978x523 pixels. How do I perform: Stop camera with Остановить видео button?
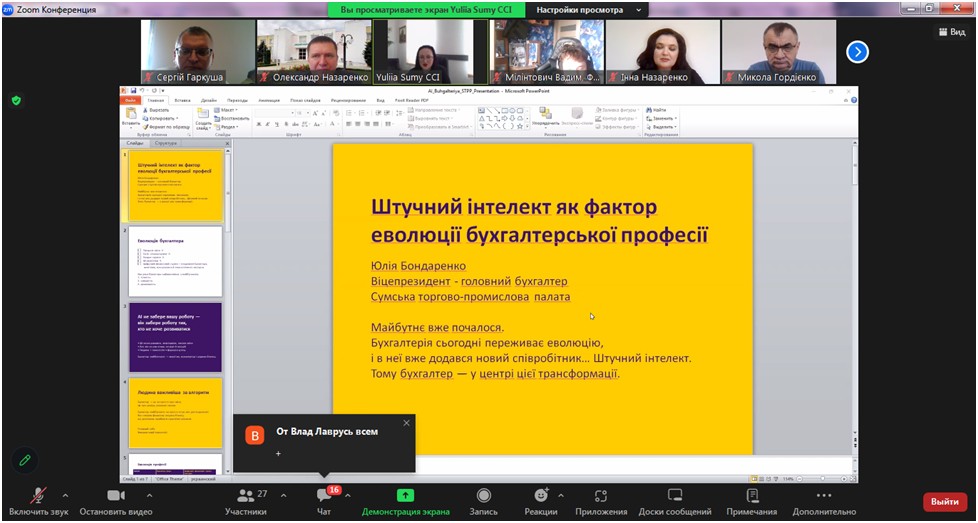tap(115, 496)
